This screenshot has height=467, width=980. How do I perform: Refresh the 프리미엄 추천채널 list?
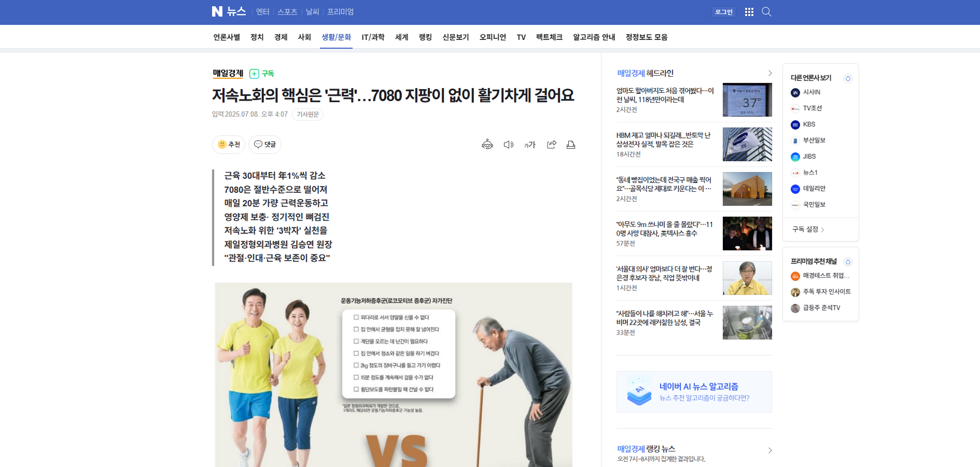click(848, 262)
